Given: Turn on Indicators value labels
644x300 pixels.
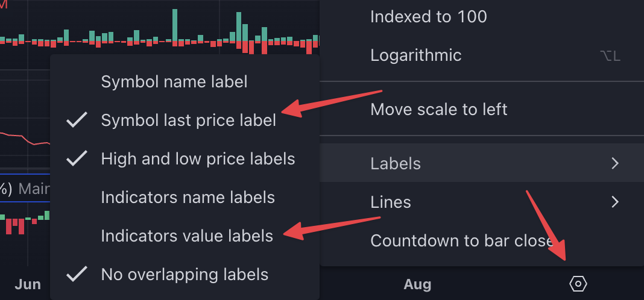Looking at the screenshot, I should 185,236.
